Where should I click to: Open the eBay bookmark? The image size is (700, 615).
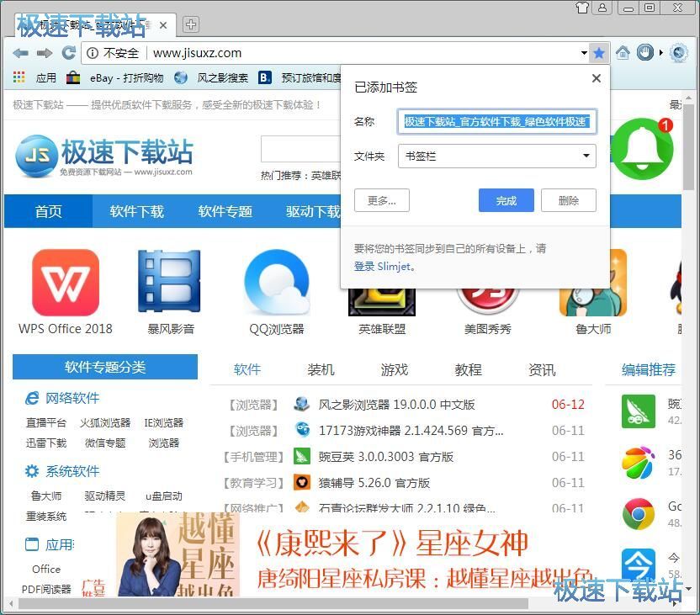coord(115,78)
